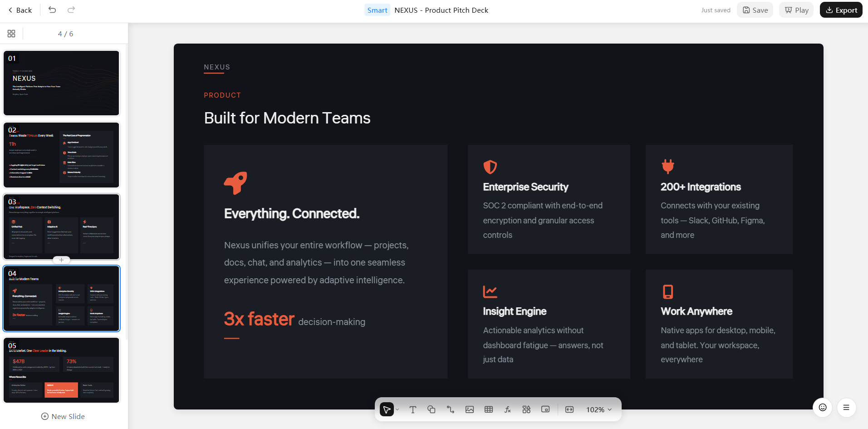Click the redo arrow icon
This screenshot has width=868, height=429.
[71, 10]
